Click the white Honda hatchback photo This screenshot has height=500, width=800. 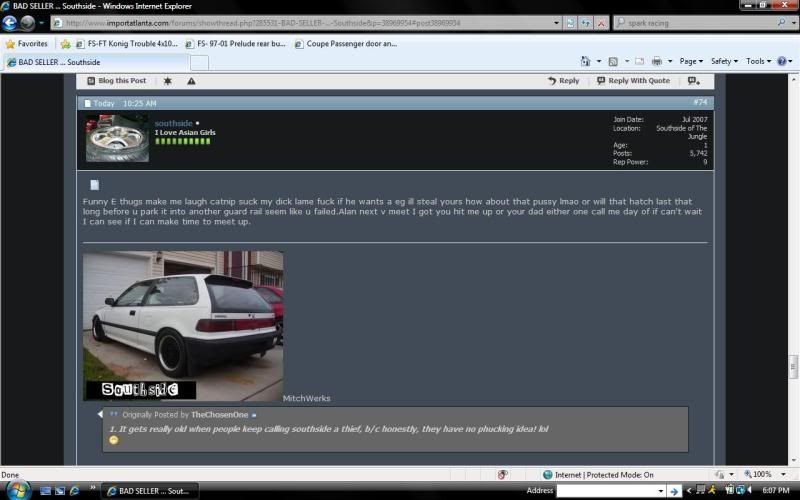click(182, 325)
